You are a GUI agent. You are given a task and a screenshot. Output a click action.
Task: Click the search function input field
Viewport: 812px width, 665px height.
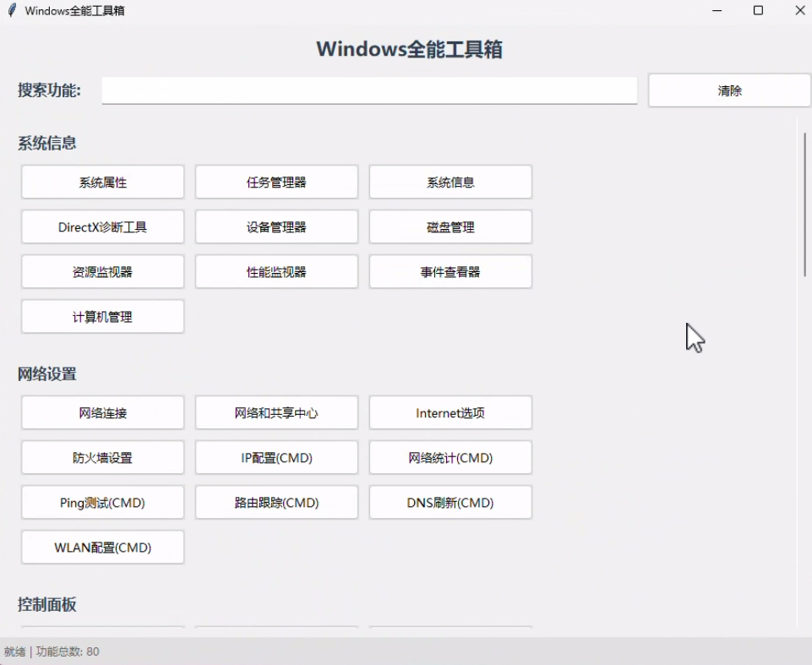coord(369,90)
